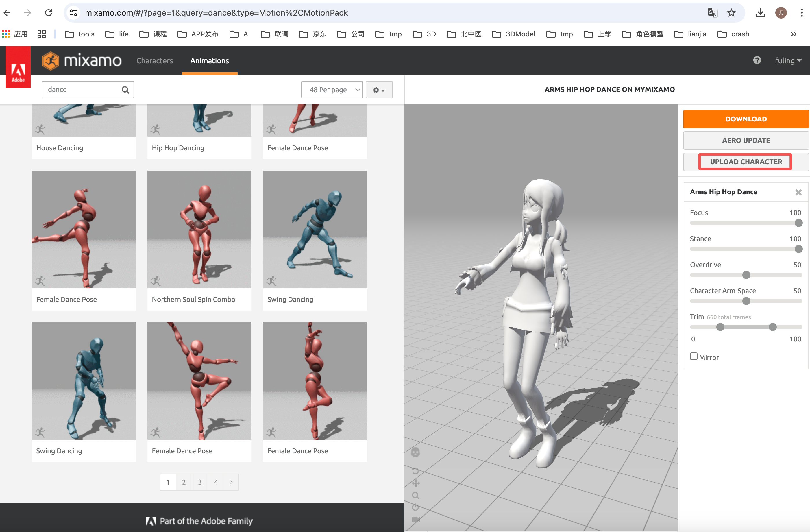Click the rotate camera icon in viewer
Image resolution: width=810 pixels, height=532 pixels.
(x=415, y=471)
